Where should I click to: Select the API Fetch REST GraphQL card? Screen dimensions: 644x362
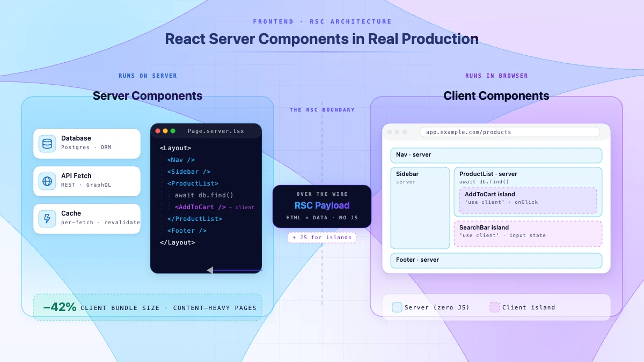pyautogui.click(x=87, y=181)
